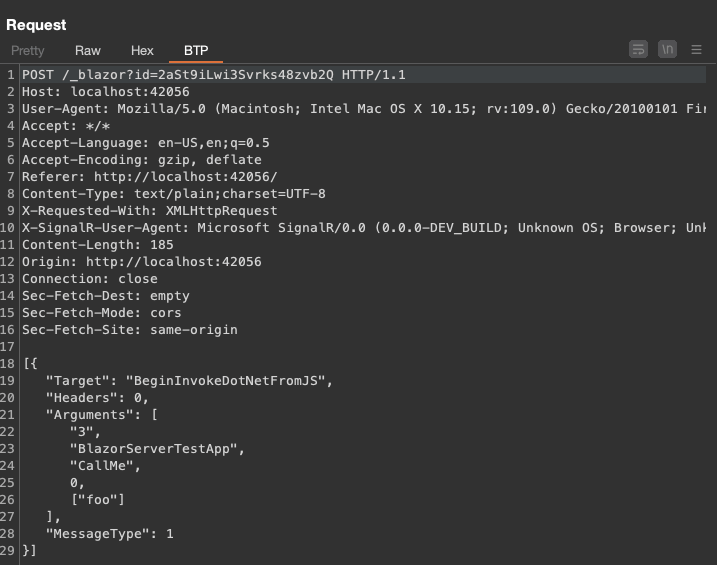Click the ["foo"] argument
Viewport: 717px width, 565px height.
pos(98,500)
